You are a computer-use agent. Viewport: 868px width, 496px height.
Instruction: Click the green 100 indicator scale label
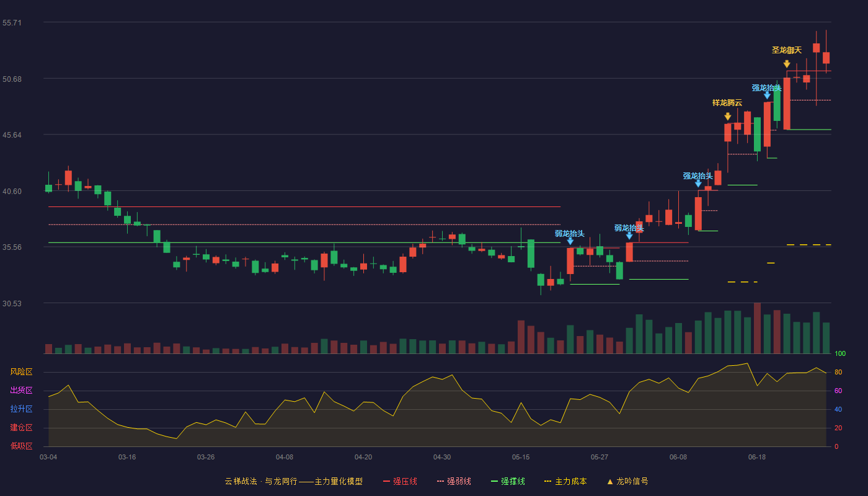[840, 354]
